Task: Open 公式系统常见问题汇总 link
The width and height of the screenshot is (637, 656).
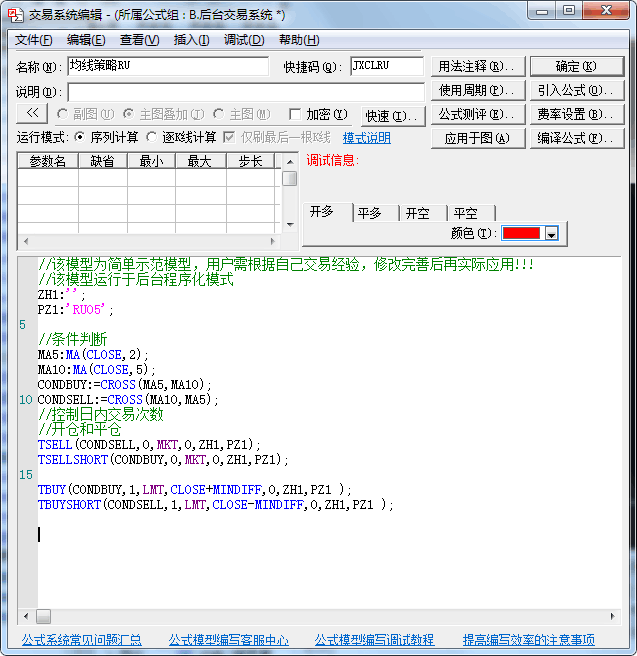Action: tap(82, 640)
